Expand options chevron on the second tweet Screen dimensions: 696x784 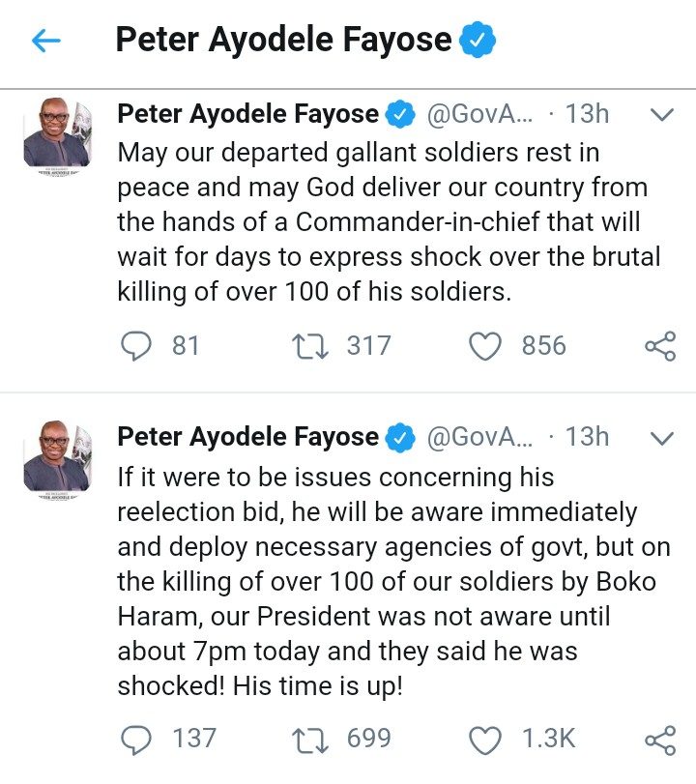(662, 438)
